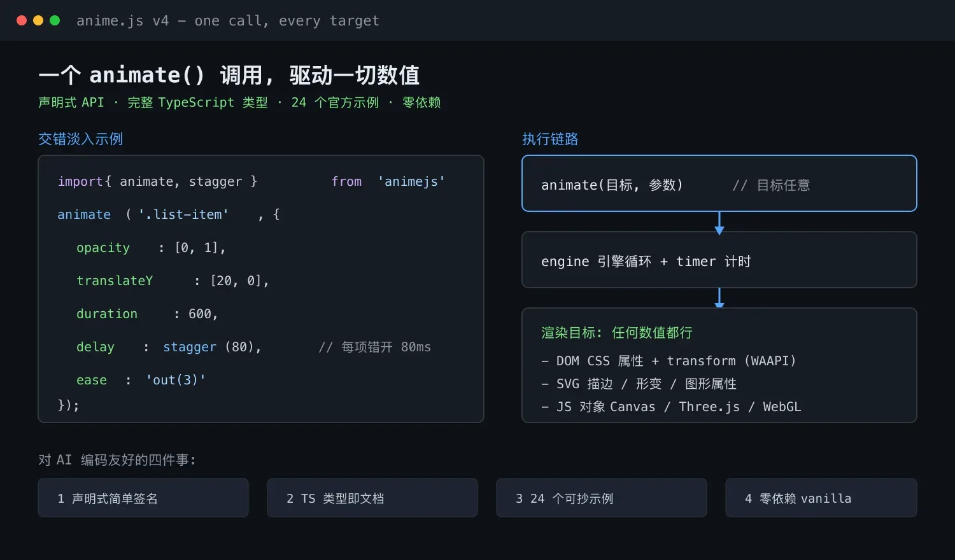This screenshot has width=955, height=560.
Task: Click the 'JS 对象 Canvas / Three.js / WebGL' line
Action: tap(671, 407)
